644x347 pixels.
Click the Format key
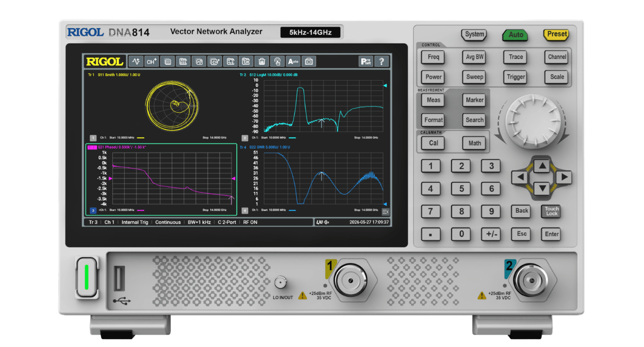(x=433, y=120)
